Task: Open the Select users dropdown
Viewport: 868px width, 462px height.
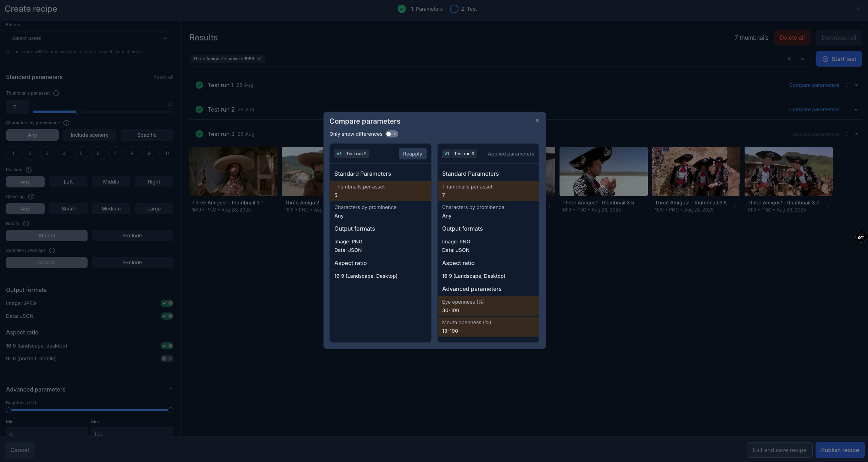Action: pos(89,38)
